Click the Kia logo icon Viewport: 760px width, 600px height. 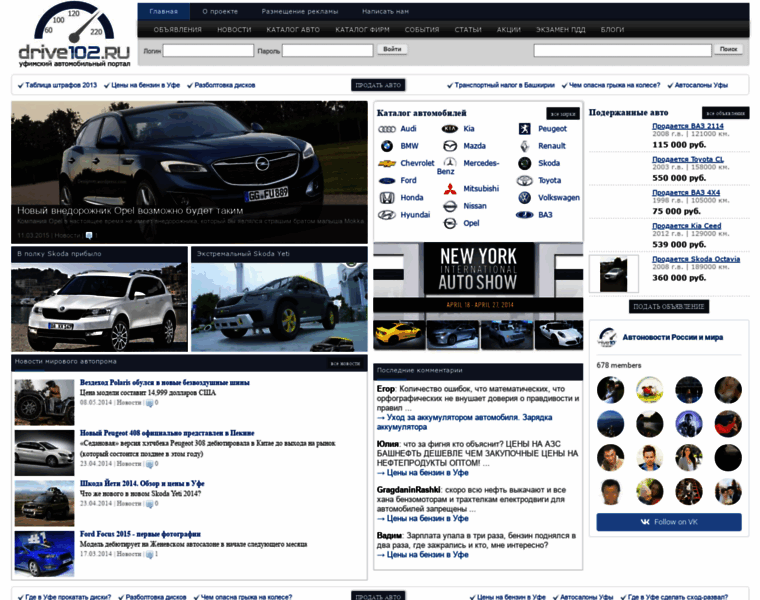450,129
